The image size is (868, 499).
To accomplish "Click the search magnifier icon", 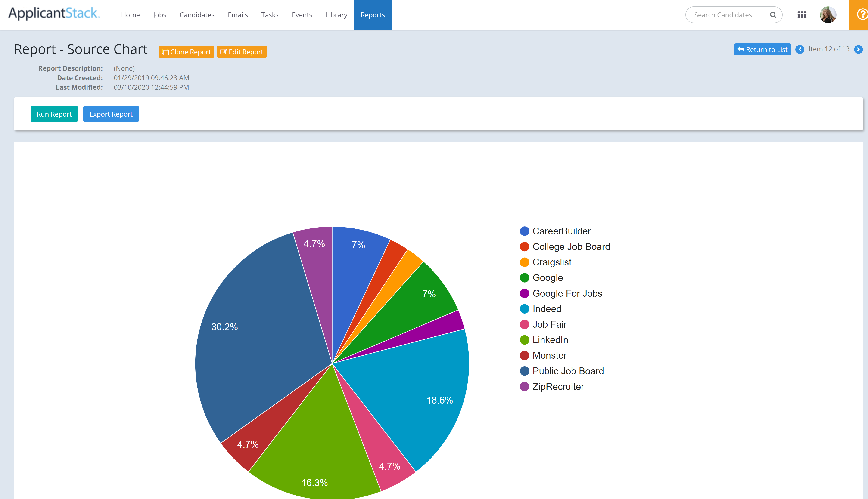I will click(x=773, y=15).
